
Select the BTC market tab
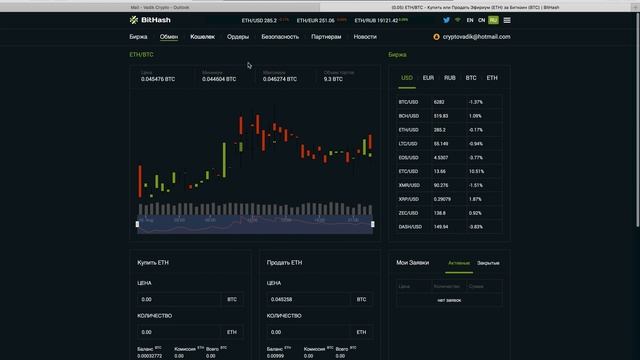pos(471,78)
